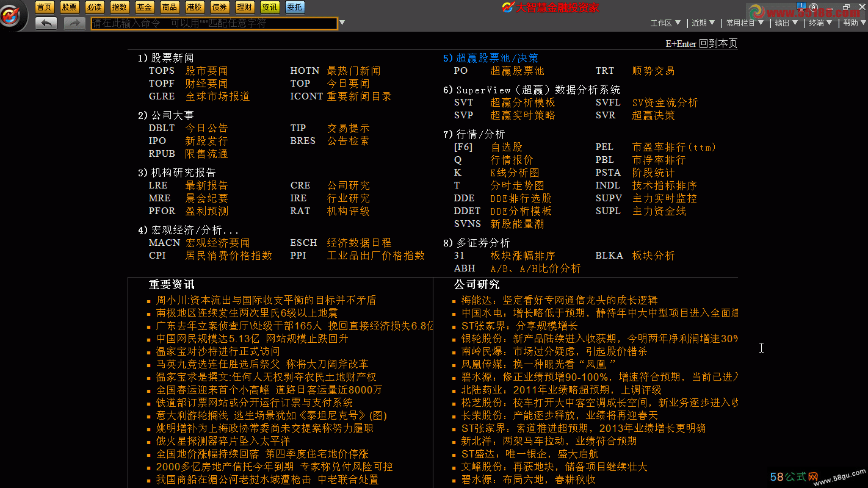The height and width of the screenshot is (488, 868).
Task: Open news 我国商船在湄公河老挝水域遭枪击
Action: click(267, 479)
